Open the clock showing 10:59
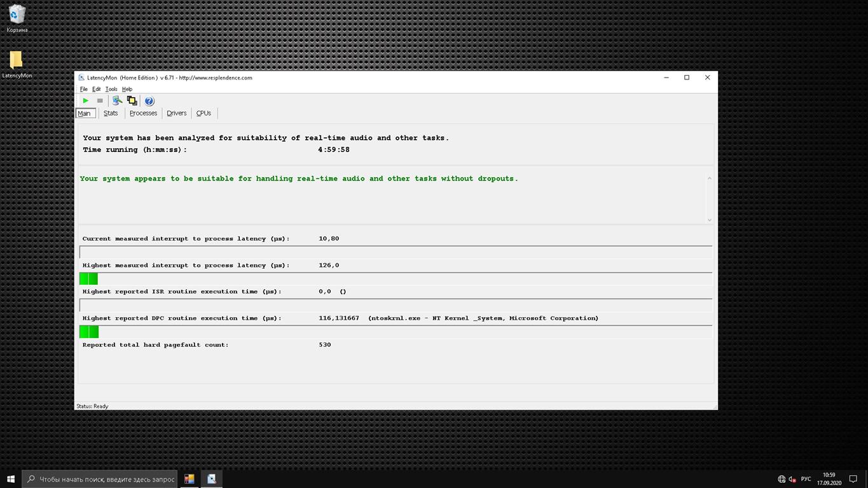This screenshot has height=488, width=868. [829, 479]
